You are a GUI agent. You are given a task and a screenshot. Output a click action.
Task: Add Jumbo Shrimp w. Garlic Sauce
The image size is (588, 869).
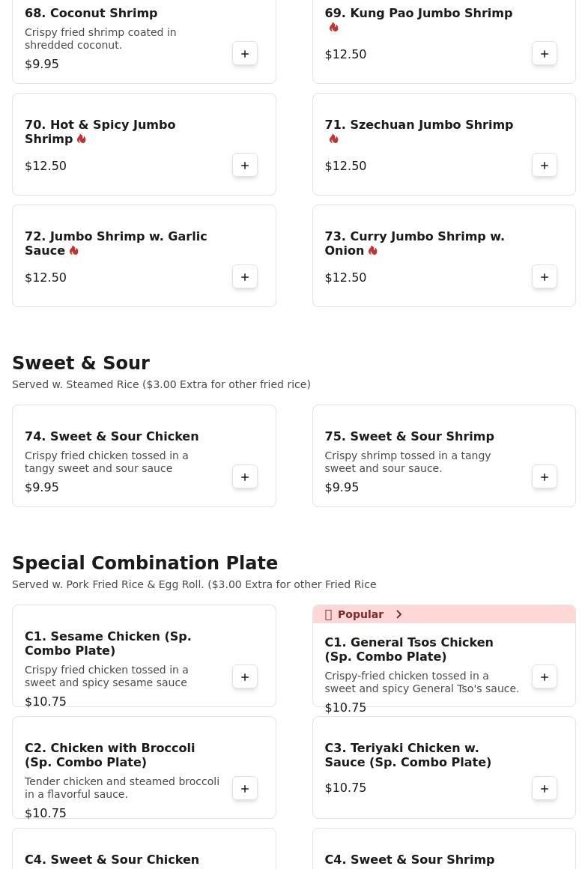point(245,277)
